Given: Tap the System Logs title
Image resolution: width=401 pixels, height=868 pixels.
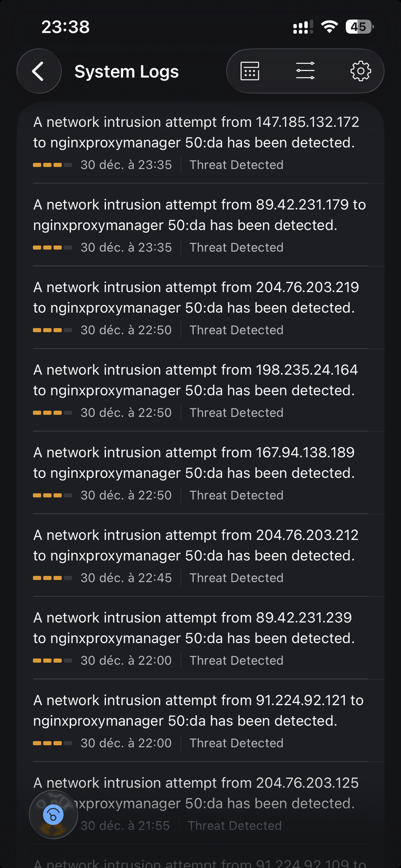Looking at the screenshot, I should pyautogui.click(x=126, y=72).
